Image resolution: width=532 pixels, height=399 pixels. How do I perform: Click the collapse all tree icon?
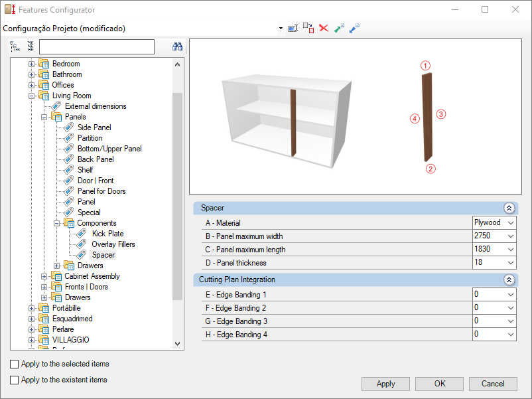(30, 46)
